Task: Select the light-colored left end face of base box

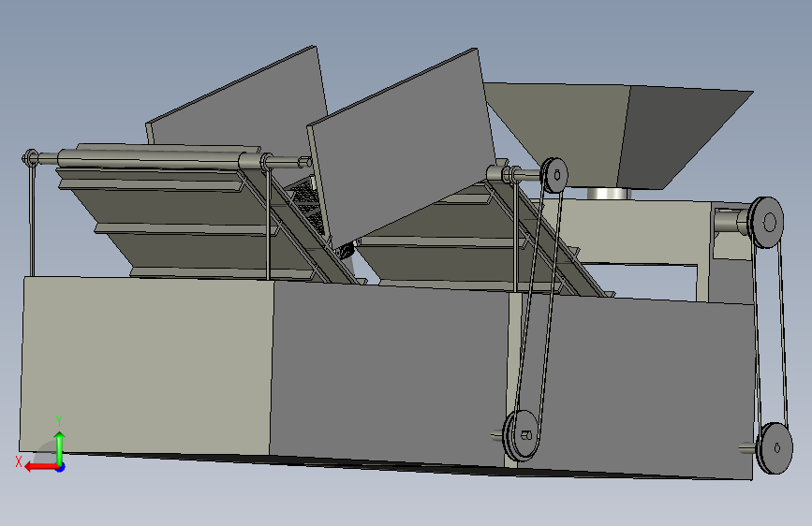Action: 146,366
